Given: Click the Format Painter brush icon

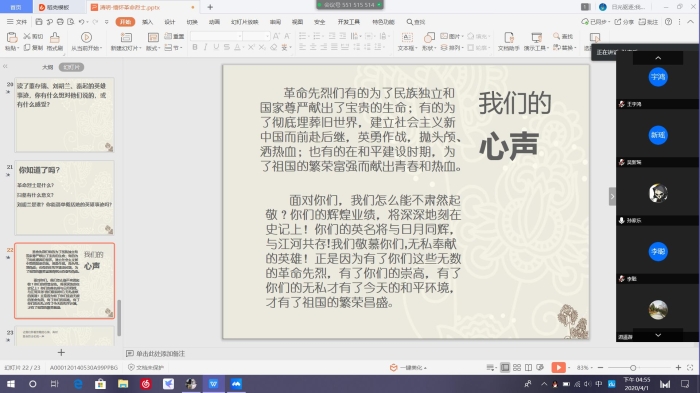Looking at the screenshot, I should [54, 38].
